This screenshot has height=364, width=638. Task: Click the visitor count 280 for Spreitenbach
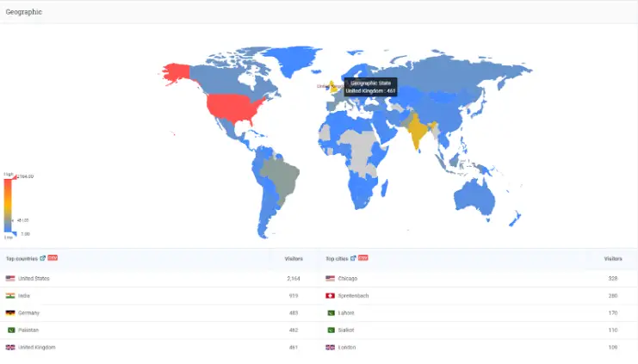click(613, 296)
